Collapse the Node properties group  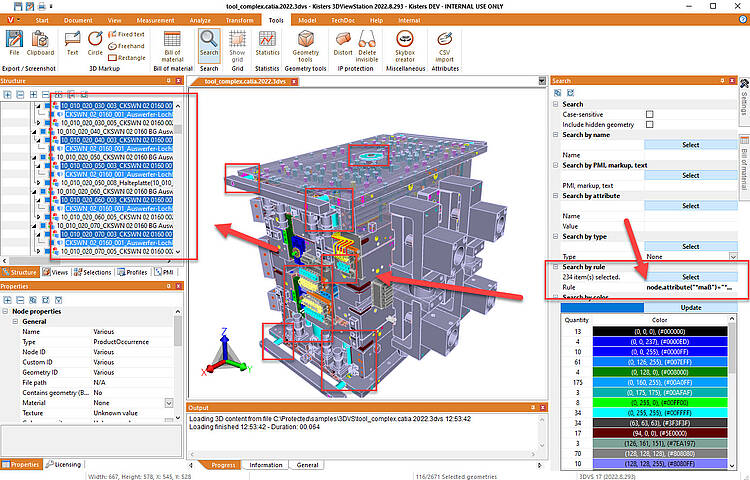[x=6, y=311]
